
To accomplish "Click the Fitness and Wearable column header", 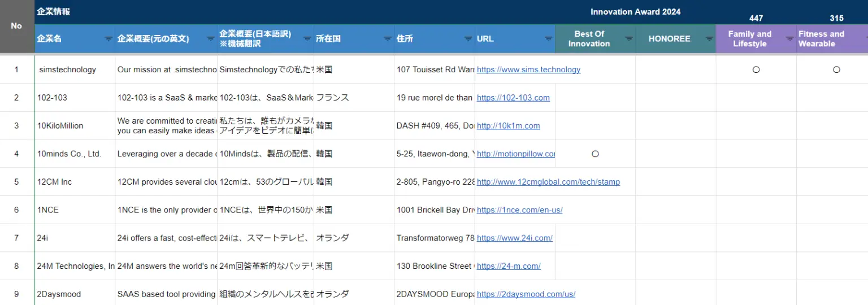I will pyautogui.click(x=821, y=39).
